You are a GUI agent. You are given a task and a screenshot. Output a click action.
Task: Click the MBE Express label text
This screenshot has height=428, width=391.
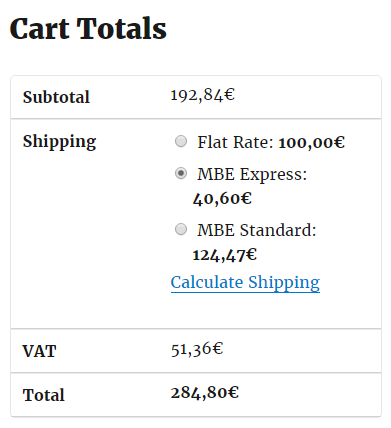252,174
